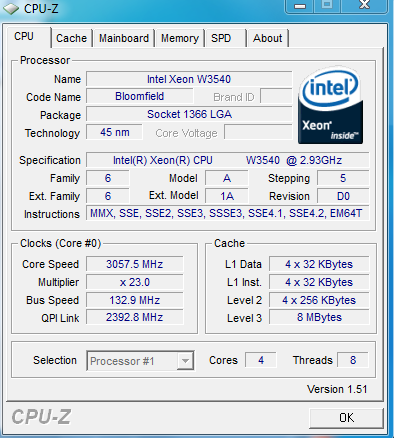Click the 45 nm technology value
Screen dimensions: 394x438
(x=114, y=132)
